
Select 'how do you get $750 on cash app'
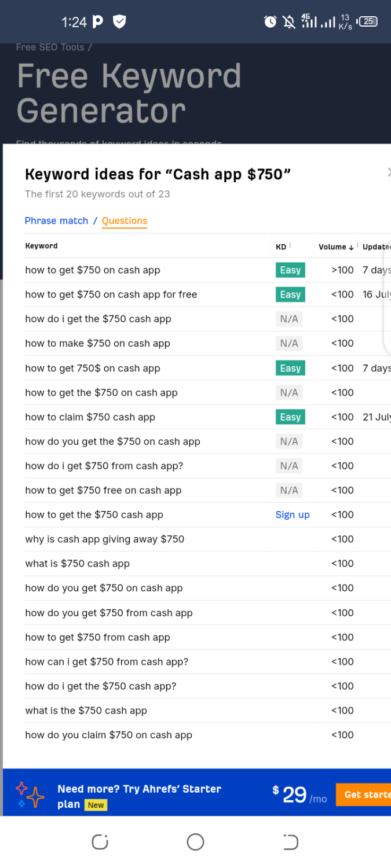(x=104, y=588)
